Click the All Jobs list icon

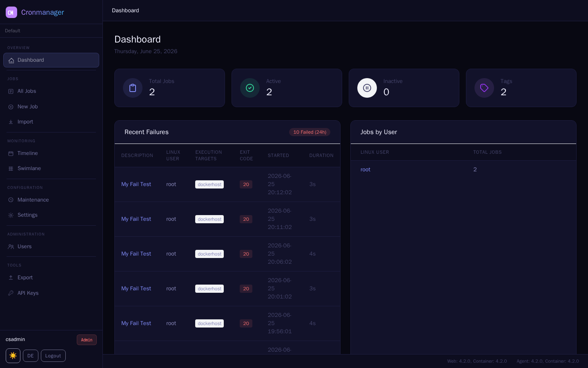pos(11,91)
